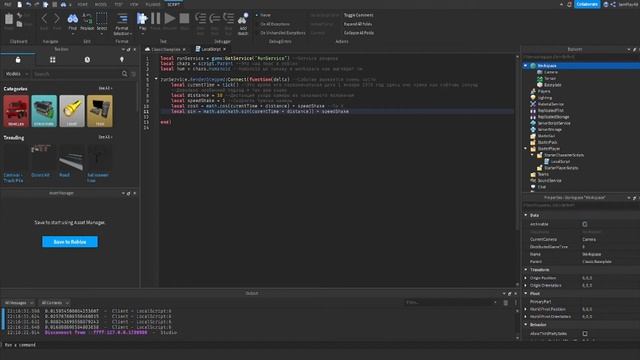
Task: Open the Models category dropdown
Action: click(x=16, y=74)
